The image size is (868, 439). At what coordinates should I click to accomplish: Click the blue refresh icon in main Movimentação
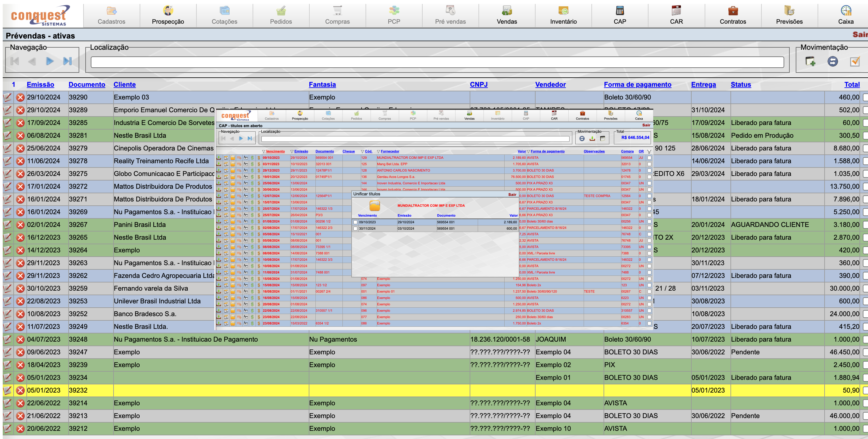tap(832, 61)
